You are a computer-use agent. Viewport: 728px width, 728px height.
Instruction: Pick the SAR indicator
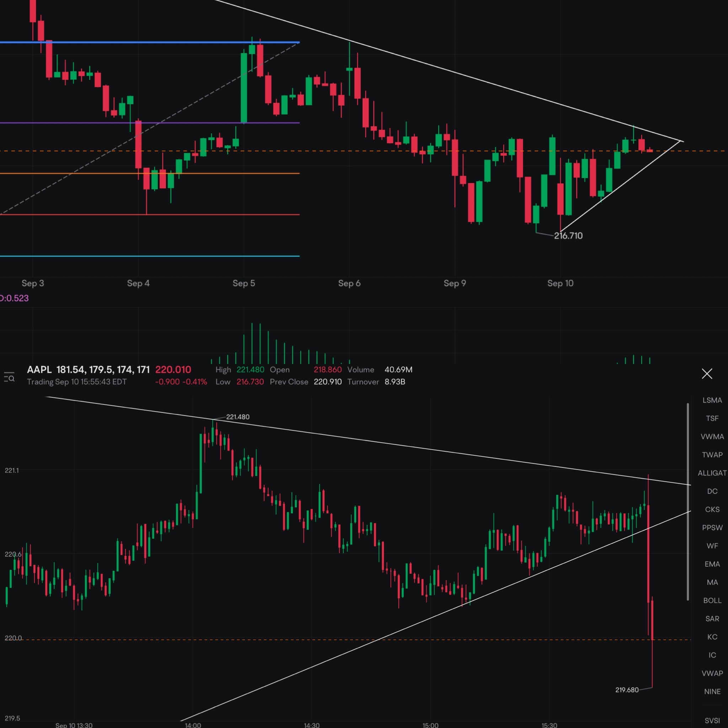coord(712,619)
